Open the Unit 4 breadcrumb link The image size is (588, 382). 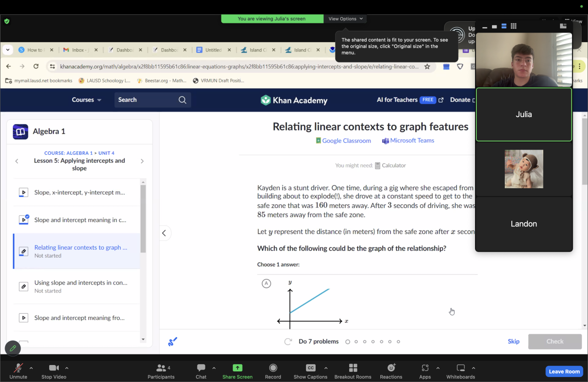pyautogui.click(x=106, y=153)
